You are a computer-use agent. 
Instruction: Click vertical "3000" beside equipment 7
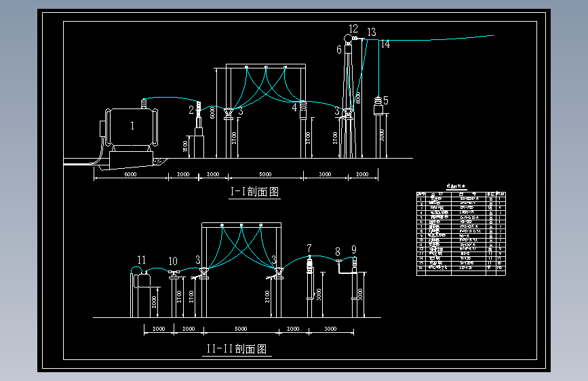319,294
